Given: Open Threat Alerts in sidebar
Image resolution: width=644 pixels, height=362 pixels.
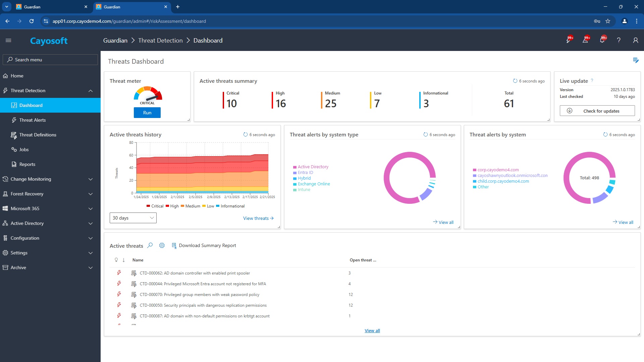Looking at the screenshot, I should [32, 120].
